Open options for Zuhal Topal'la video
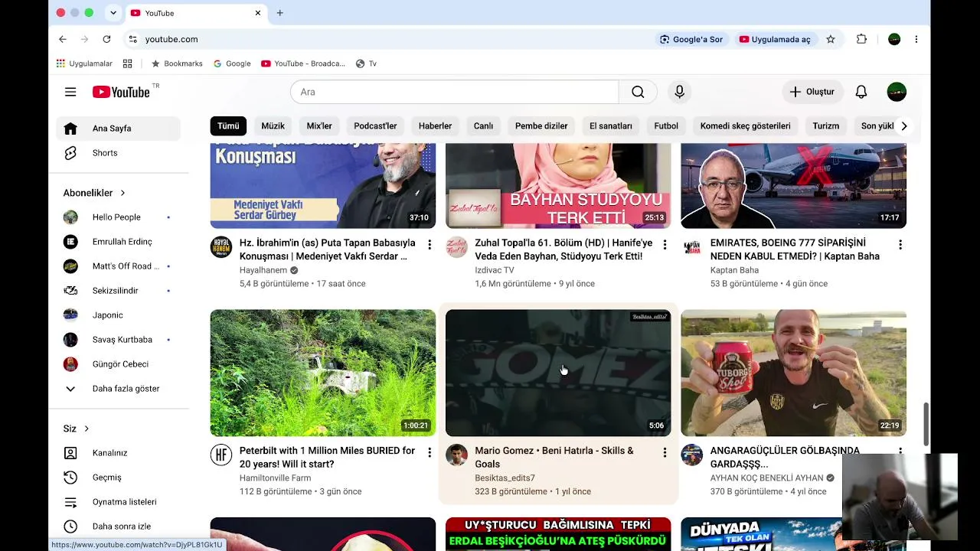 665,245
